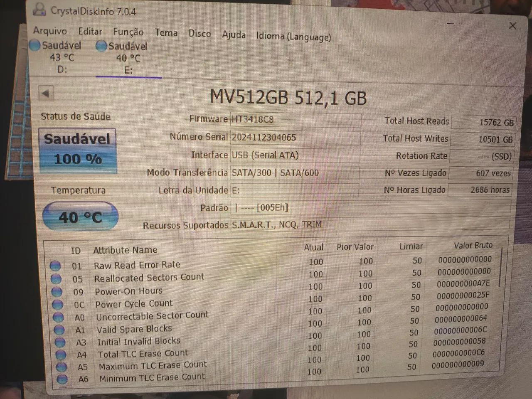
Task: Click status circle for Power Cycle Count
Action: [57, 305]
